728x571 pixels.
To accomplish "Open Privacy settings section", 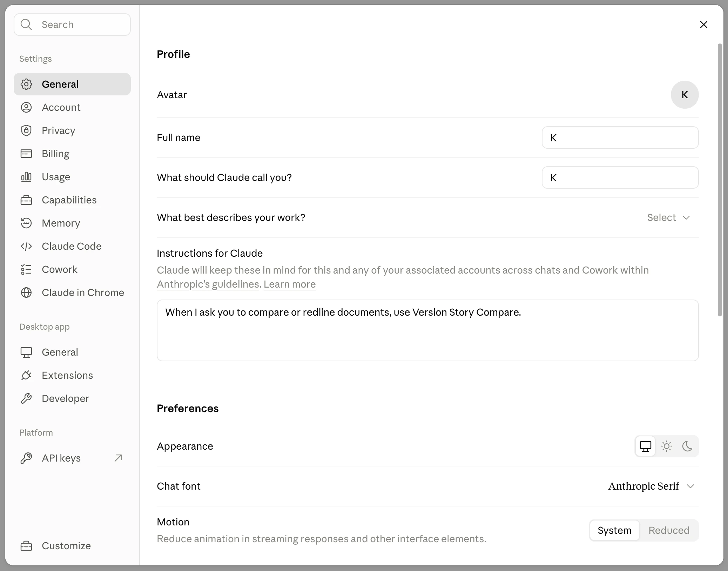I will (72, 130).
